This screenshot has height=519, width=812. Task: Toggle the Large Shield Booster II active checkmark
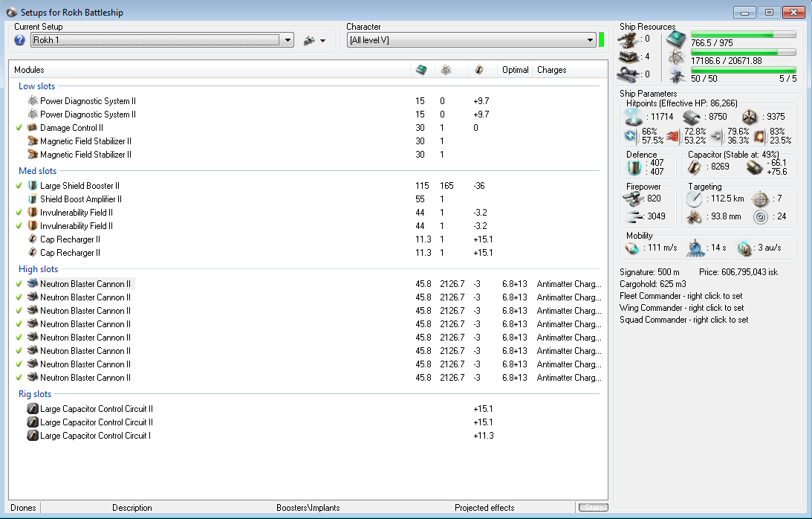[19, 186]
